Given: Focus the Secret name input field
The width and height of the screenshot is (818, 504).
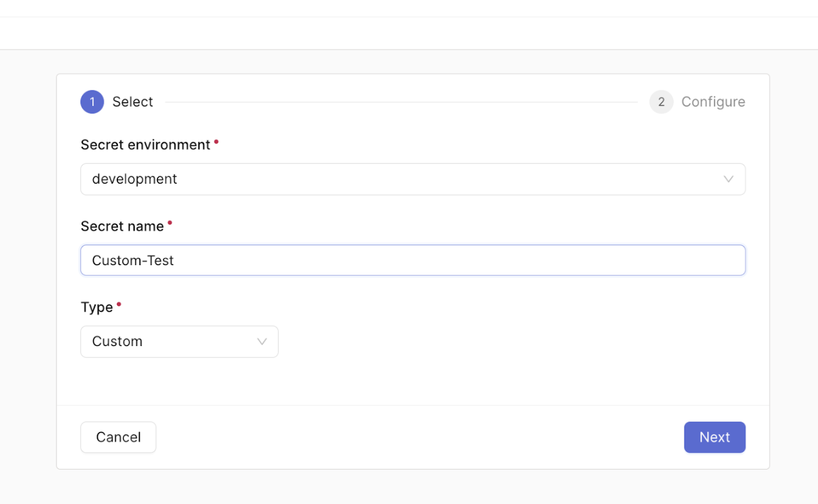Looking at the screenshot, I should click(412, 260).
